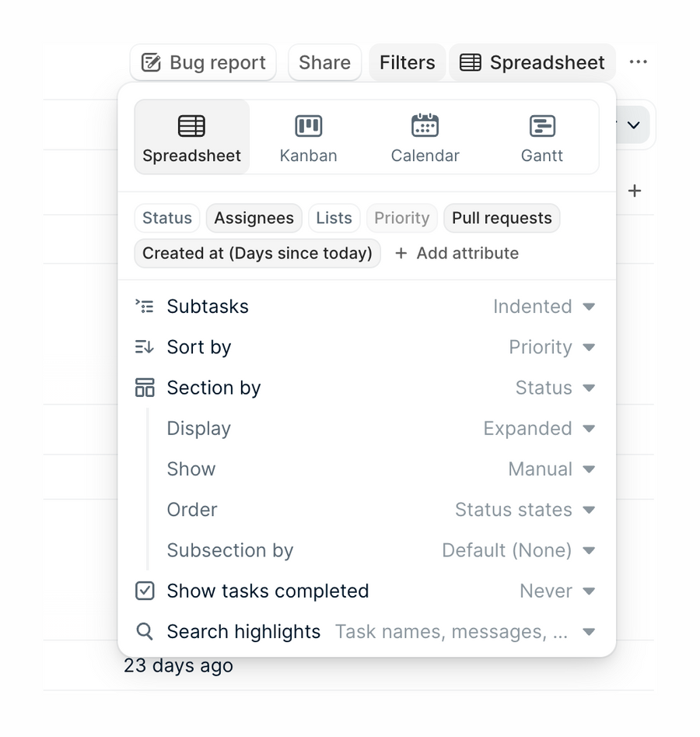Screen dimensions: 700x737
Task: Open the chevron dropdown near top right
Action: [632, 125]
